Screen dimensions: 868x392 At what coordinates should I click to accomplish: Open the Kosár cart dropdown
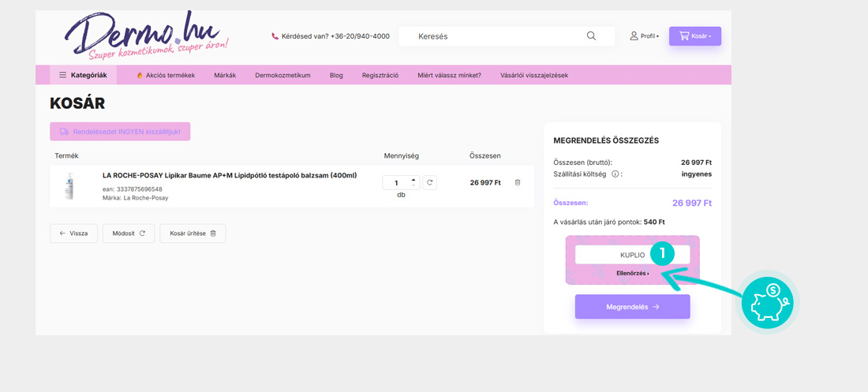click(x=694, y=36)
